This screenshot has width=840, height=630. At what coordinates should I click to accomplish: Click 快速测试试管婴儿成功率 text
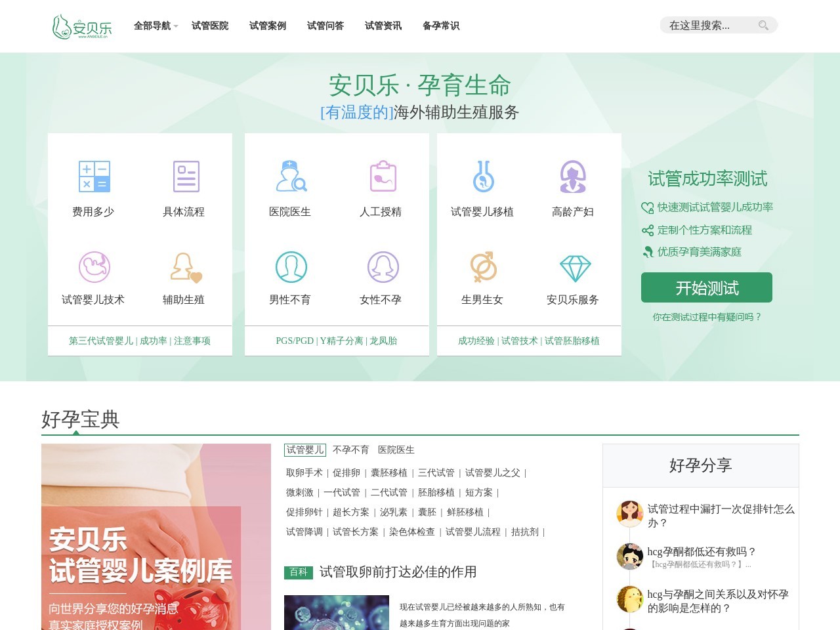point(715,207)
